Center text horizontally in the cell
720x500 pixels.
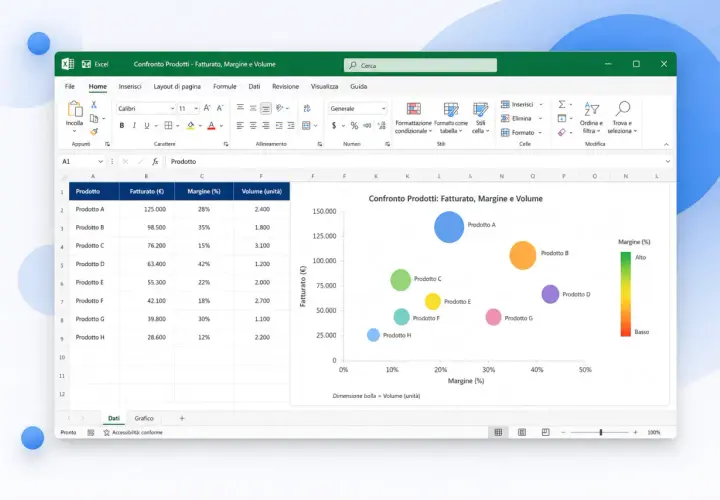[253, 125]
